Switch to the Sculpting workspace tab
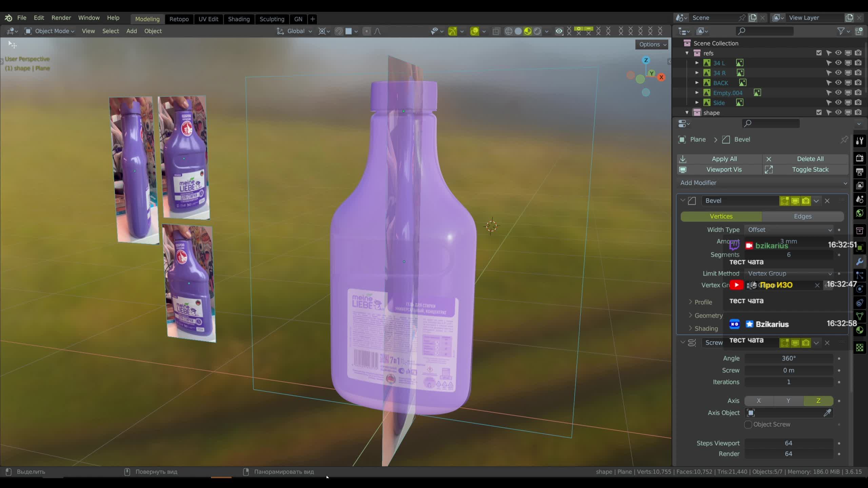The height and width of the screenshot is (488, 868). (x=272, y=19)
